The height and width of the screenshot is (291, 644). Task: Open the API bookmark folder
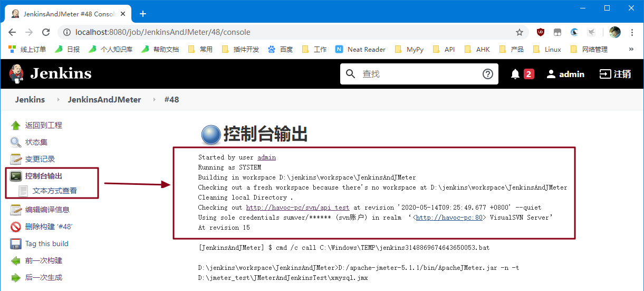click(444, 49)
